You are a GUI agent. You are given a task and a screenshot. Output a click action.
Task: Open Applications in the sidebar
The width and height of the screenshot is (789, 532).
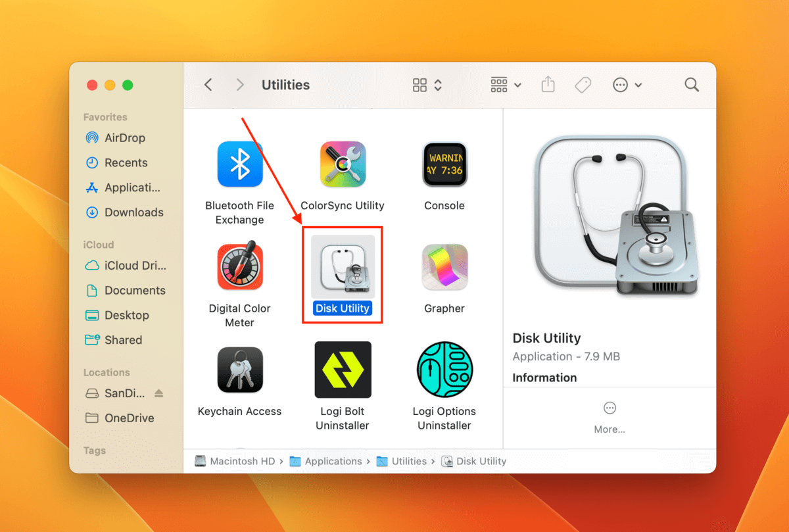pos(124,187)
